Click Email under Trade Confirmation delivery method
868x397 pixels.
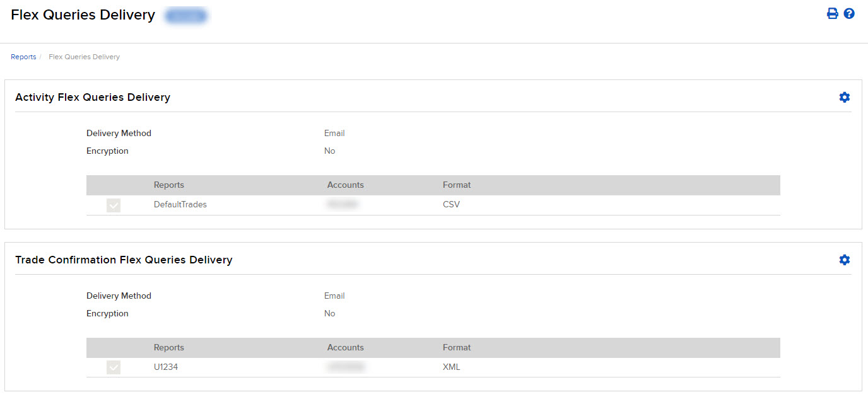click(334, 296)
